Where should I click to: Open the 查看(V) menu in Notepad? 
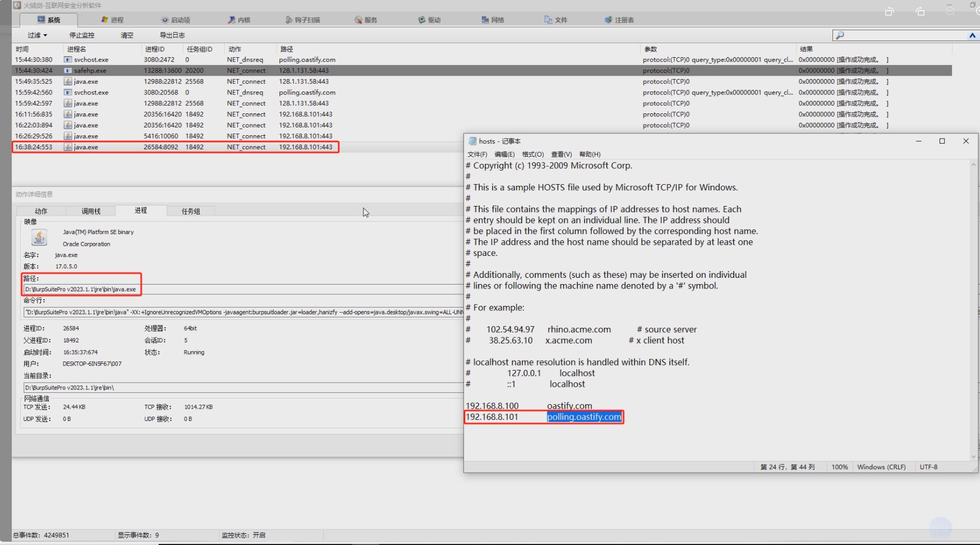coord(562,154)
